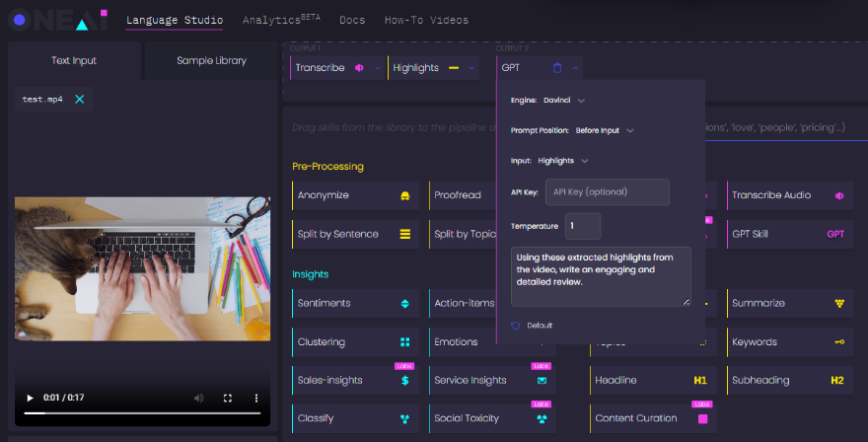The height and width of the screenshot is (442, 868).
Task: Open Analytics BETA page
Action: click(x=281, y=20)
